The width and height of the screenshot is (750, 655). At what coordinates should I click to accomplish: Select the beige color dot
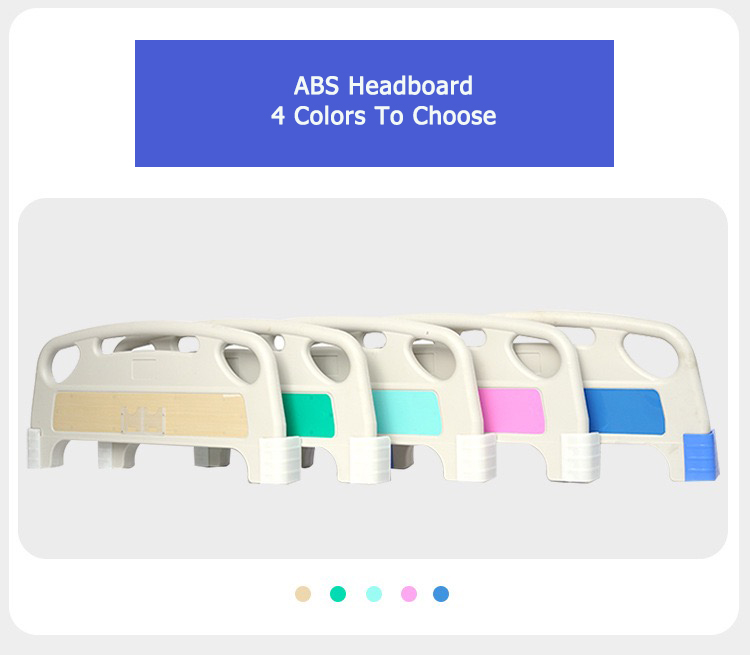[303, 594]
